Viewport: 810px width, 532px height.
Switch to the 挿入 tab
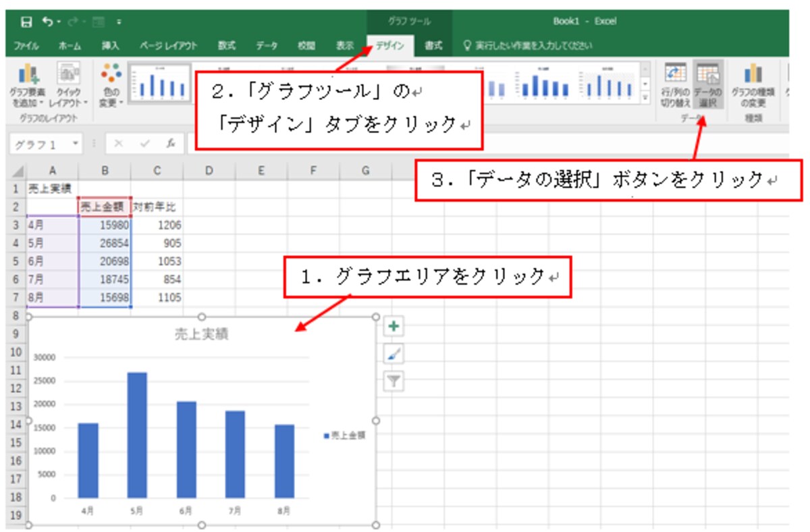111,46
